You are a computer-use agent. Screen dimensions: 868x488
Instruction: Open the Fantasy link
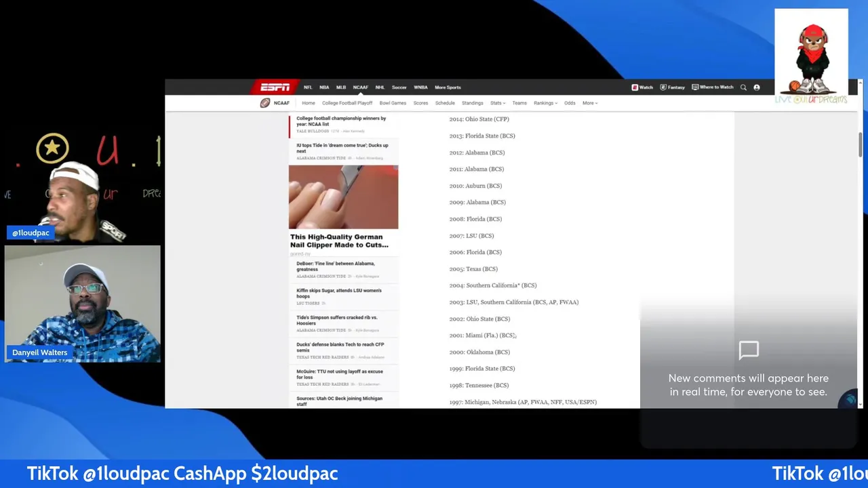pos(672,87)
